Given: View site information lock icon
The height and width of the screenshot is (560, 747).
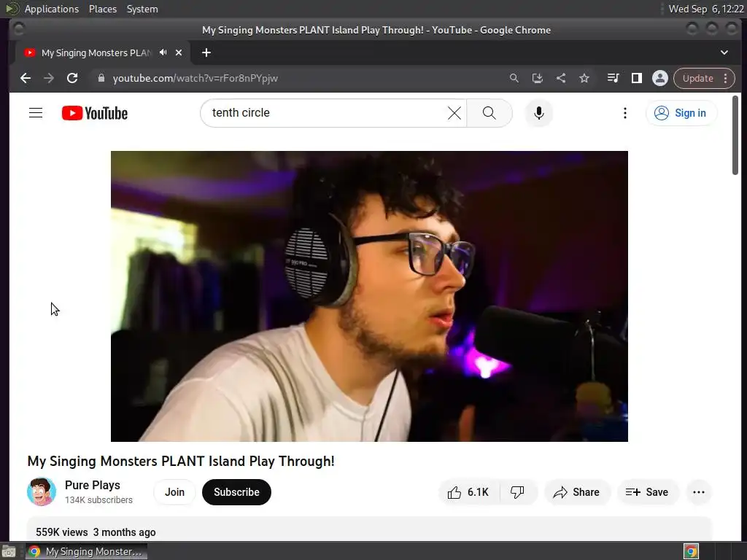Looking at the screenshot, I should (x=101, y=78).
